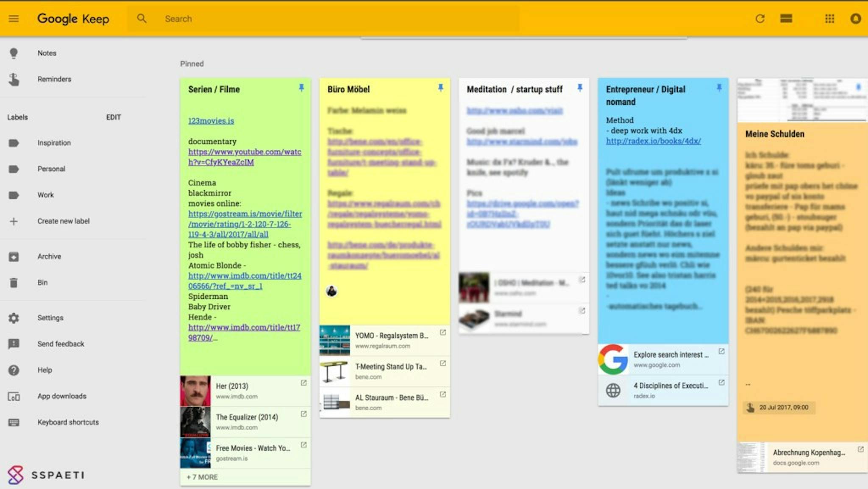Click the Google logo thumbnail
The height and width of the screenshot is (489, 868).
[x=613, y=359]
